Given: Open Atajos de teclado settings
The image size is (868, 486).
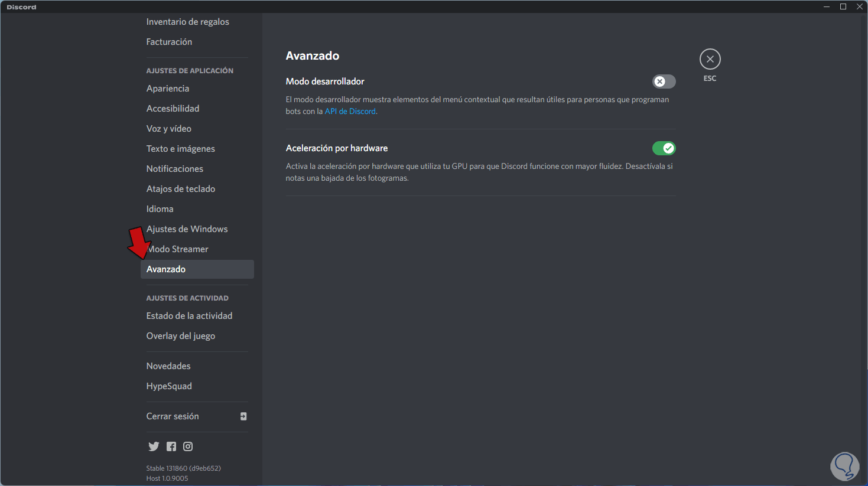Looking at the screenshot, I should 181,189.
